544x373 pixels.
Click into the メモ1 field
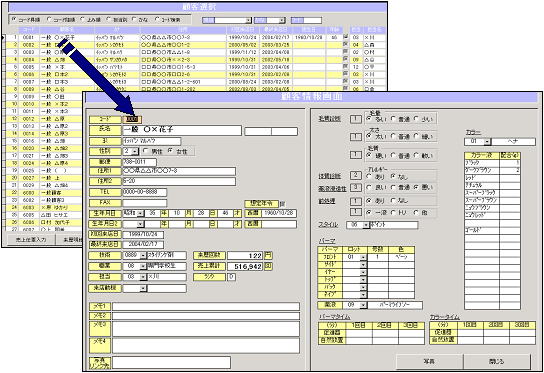206,306
